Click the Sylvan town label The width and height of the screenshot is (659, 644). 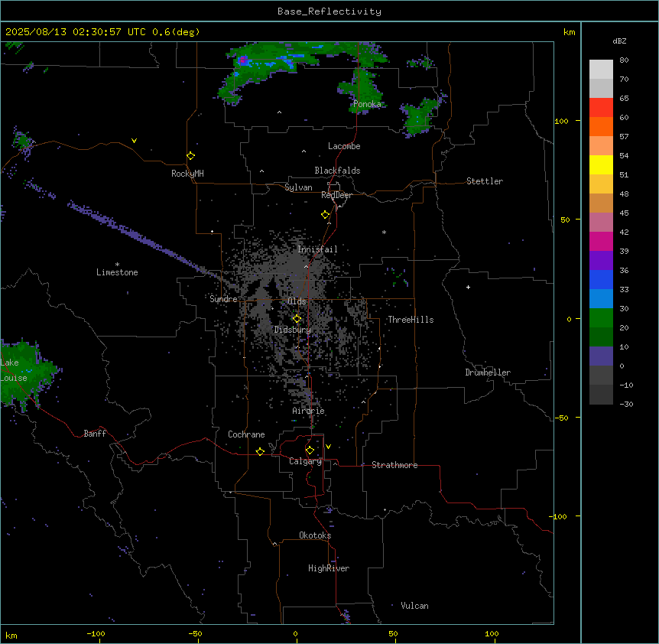[x=298, y=187]
